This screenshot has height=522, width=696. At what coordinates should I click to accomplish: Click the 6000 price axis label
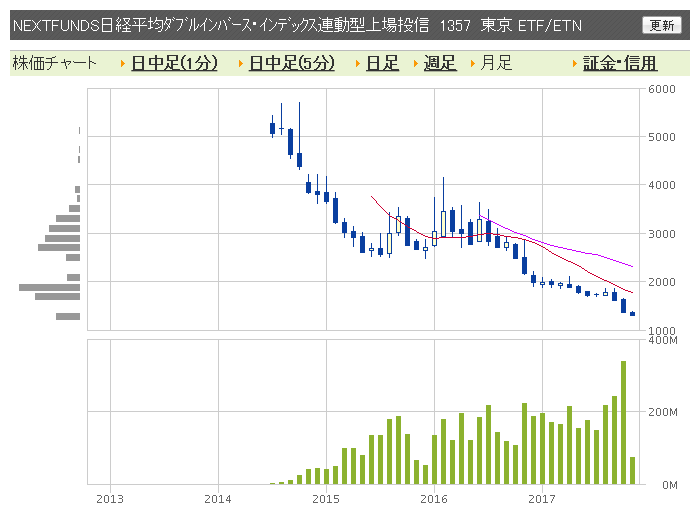[661, 89]
